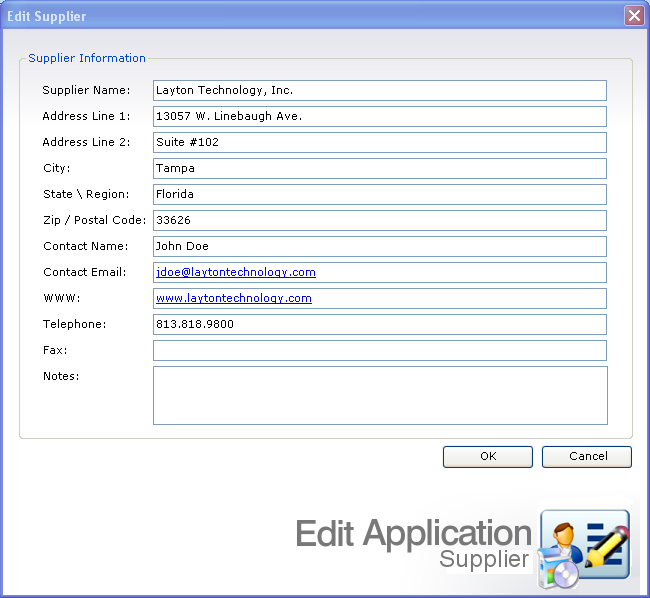650x598 pixels.
Task: Click the WWW label
Action: point(62,298)
